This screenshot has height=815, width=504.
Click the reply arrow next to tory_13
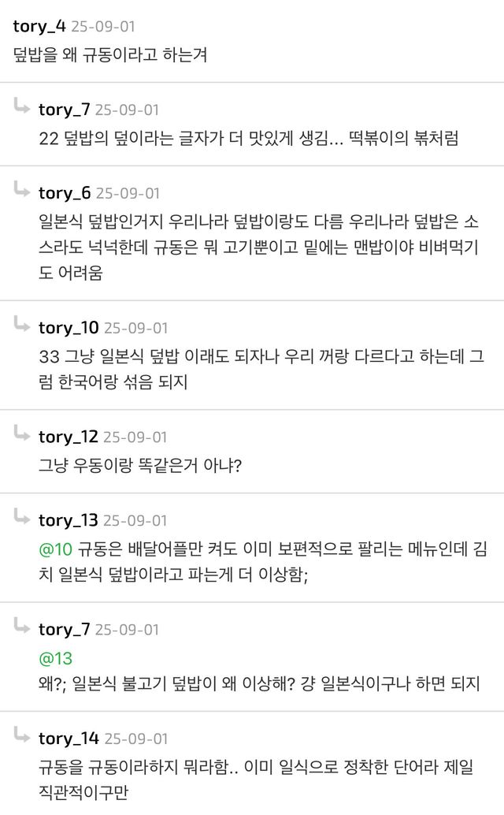(x=22, y=516)
